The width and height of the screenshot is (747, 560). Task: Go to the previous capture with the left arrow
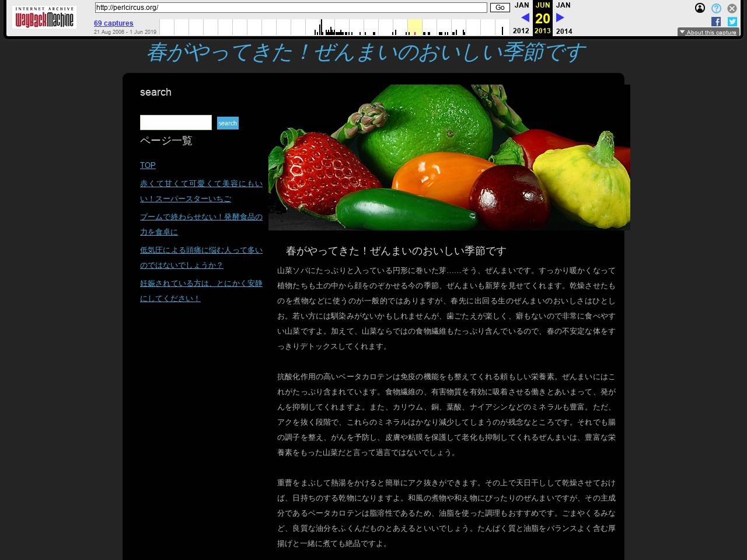(x=526, y=17)
